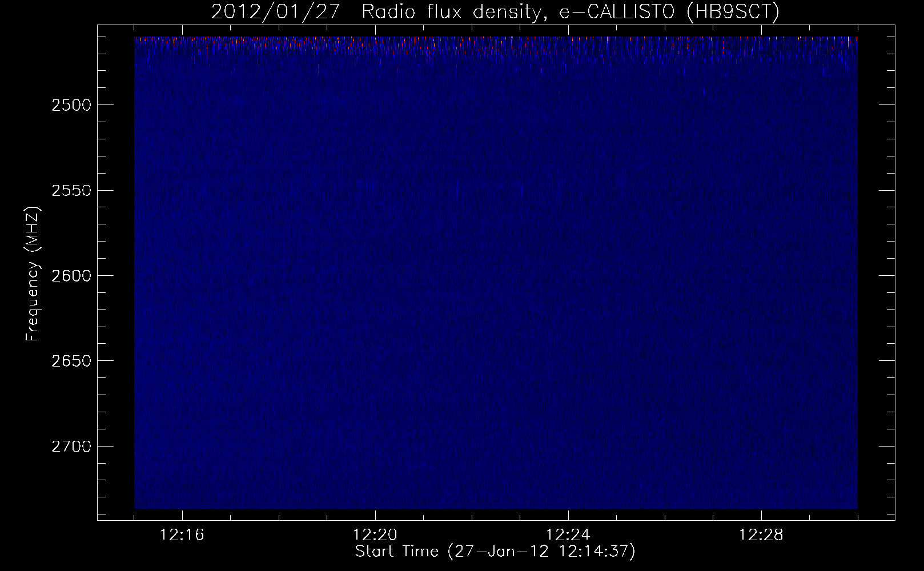Click the 12:24 time tick label
The width and height of the screenshot is (924, 571).
coord(569,535)
